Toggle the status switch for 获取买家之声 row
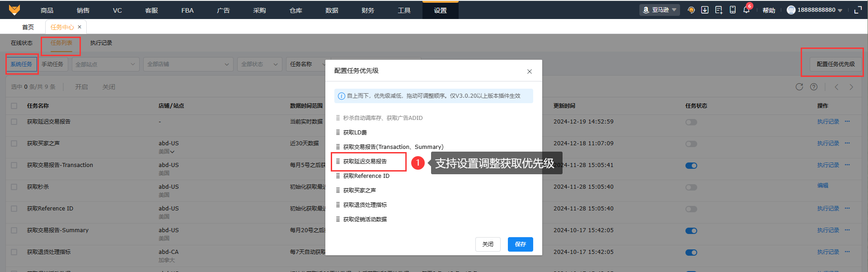 [691, 144]
